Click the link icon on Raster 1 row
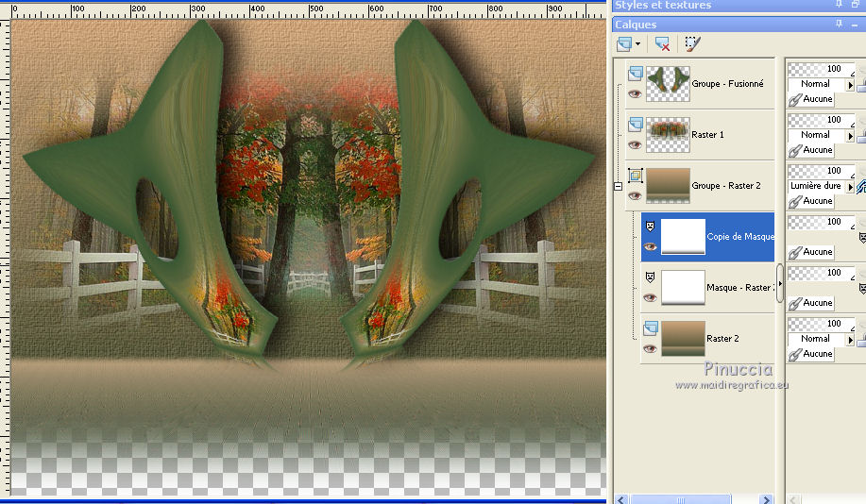The image size is (866, 504). click(x=794, y=149)
